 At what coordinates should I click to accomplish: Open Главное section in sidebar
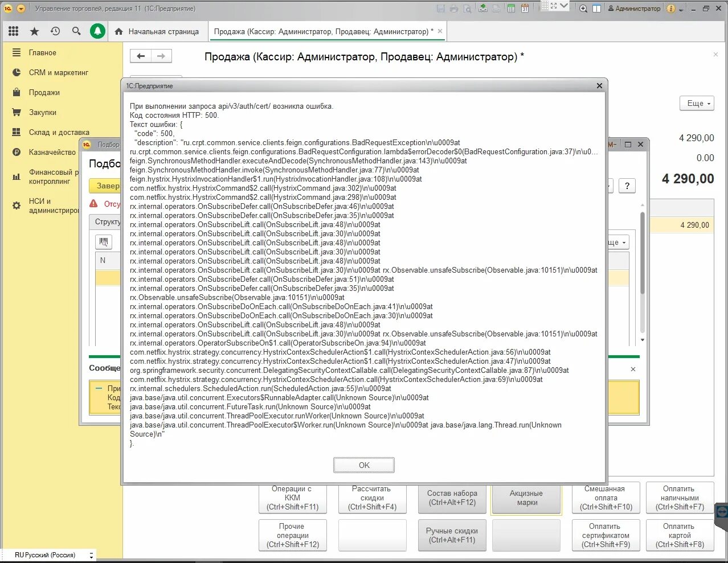pos(43,52)
